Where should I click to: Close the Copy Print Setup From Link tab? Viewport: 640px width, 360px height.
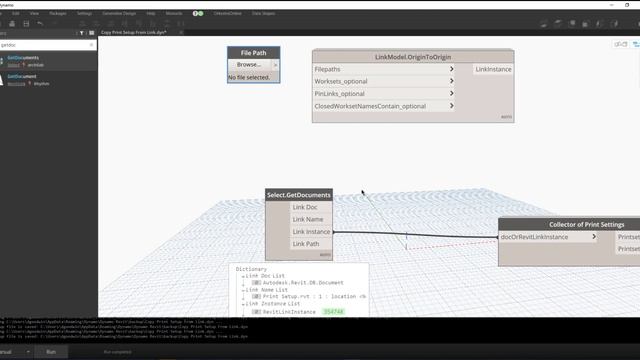click(181, 32)
